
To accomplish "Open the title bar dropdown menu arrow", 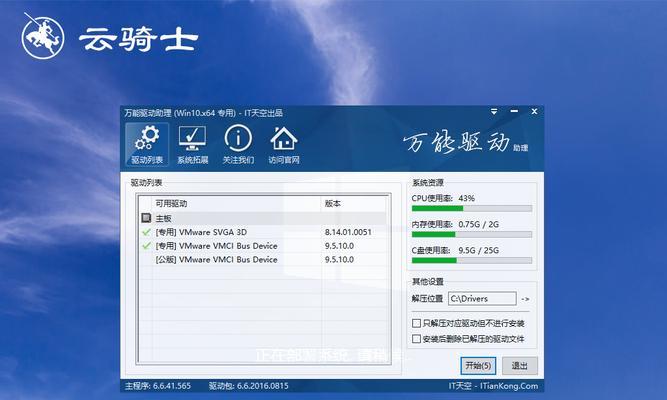I will click(x=494, y=112).
